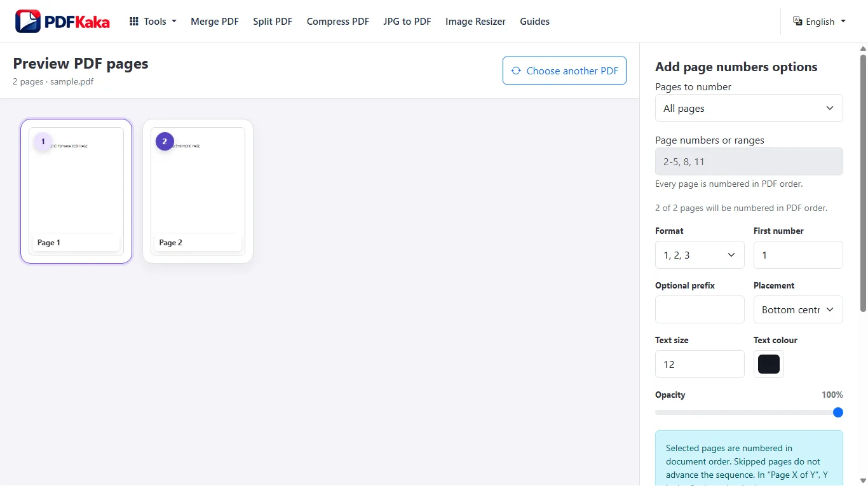Click the '2 pages · sample.pdf' text

53,81
